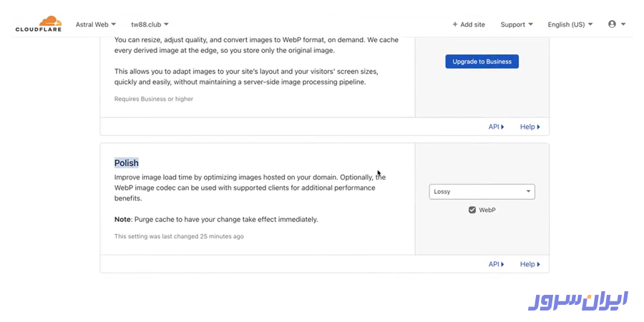The width and height of the screenshot is (644, 322).
Task: Click the Cloudflare logo
Action: tap(39, 24)
